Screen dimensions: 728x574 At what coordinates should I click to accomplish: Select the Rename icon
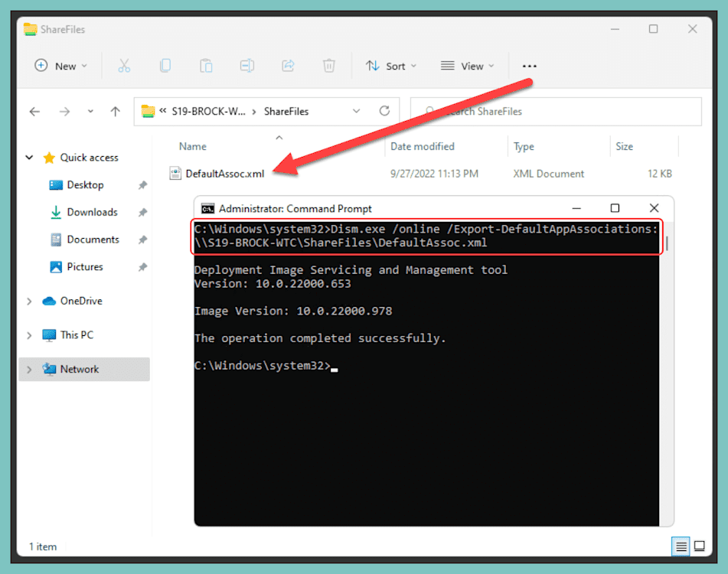pos(246,66)
